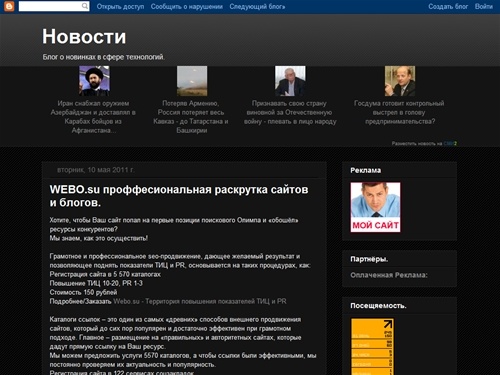The image size is (500, 375).
Task: Go to Следующий блог
Action: click(x=257, y=6)
